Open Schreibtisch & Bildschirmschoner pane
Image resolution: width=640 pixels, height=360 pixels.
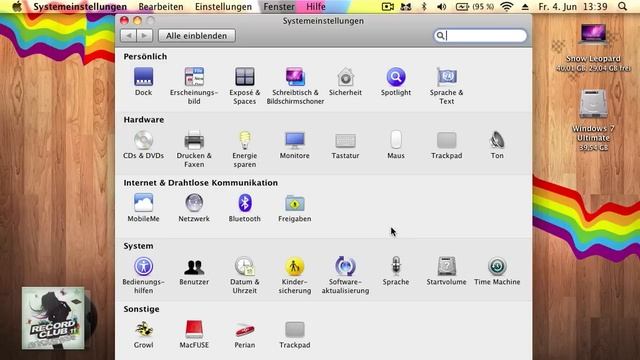[x=295, y=86]
